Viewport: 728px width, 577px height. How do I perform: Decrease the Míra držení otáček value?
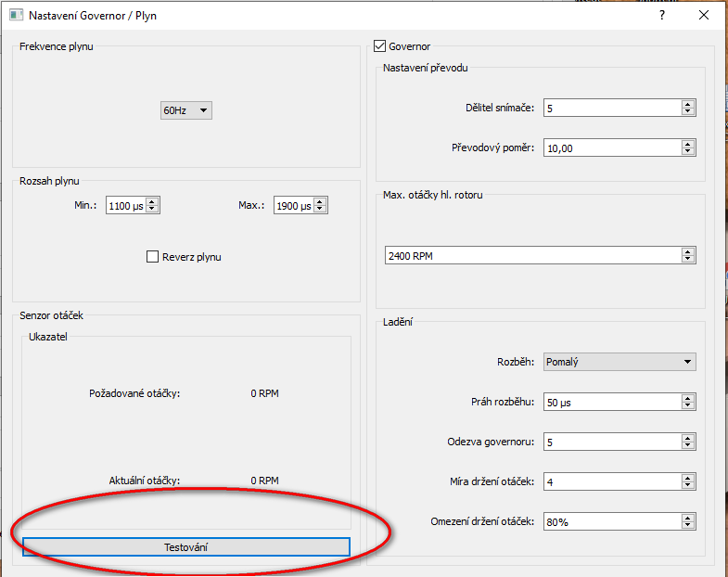[x=687, y=486]
